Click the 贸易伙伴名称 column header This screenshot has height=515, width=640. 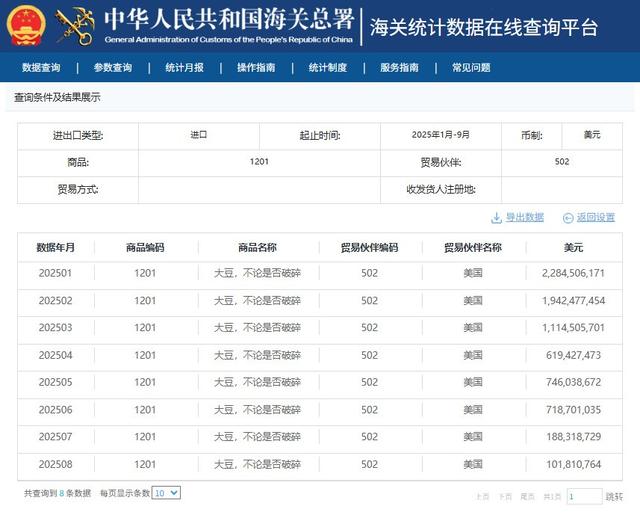pyautogui.click(x=473, y=247)
